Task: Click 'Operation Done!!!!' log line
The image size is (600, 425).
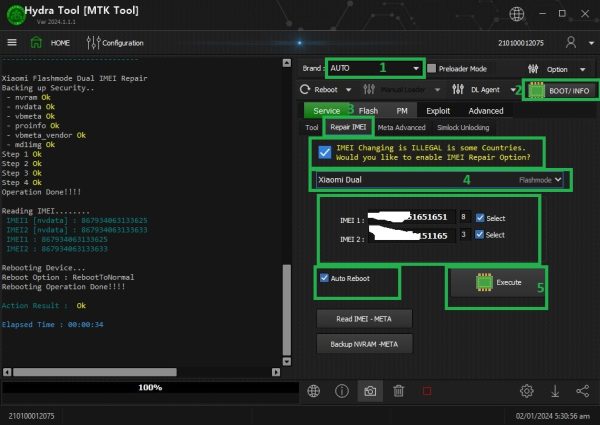Action: pyautogui.click(x=41, y=192)
